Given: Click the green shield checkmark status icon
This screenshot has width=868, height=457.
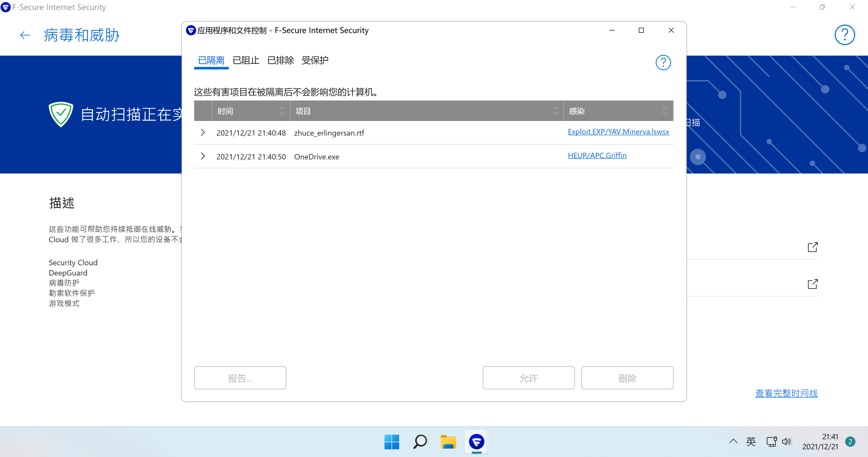Looking at the screenshot, I should pyautogui.click(x=61, y=114).
